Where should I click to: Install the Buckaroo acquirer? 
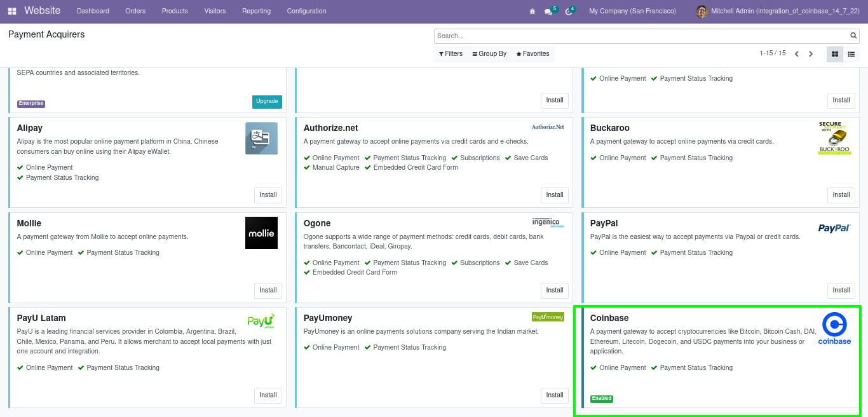click(841, 195)
